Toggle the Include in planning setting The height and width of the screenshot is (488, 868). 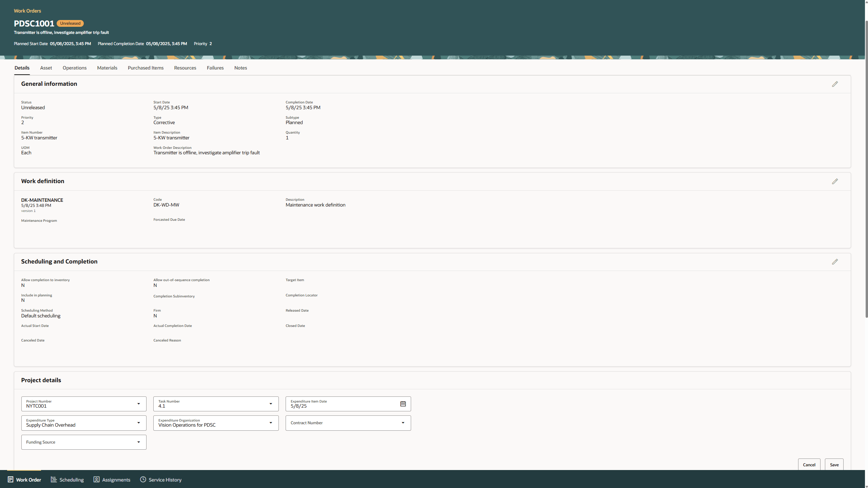click(x=23, y=300)
